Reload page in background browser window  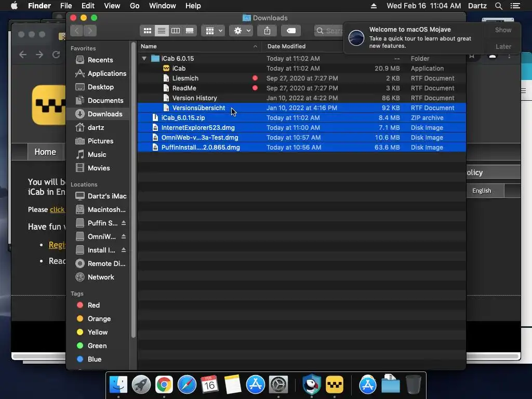pos(56,54)
